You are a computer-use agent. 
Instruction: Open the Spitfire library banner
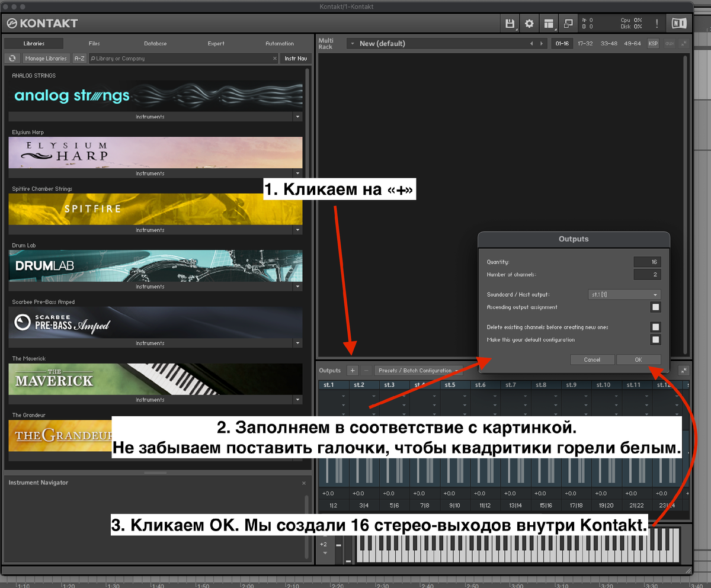tap(156, 209)
